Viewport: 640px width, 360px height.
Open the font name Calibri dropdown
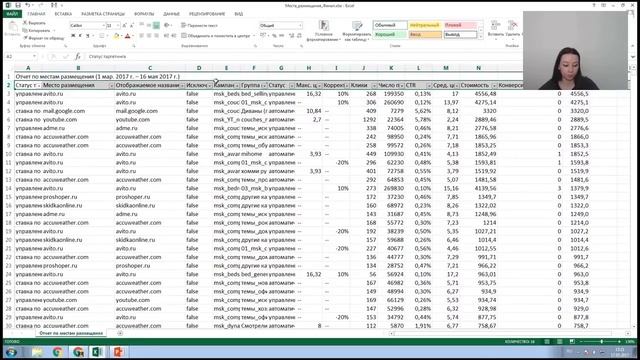(103, 25)
